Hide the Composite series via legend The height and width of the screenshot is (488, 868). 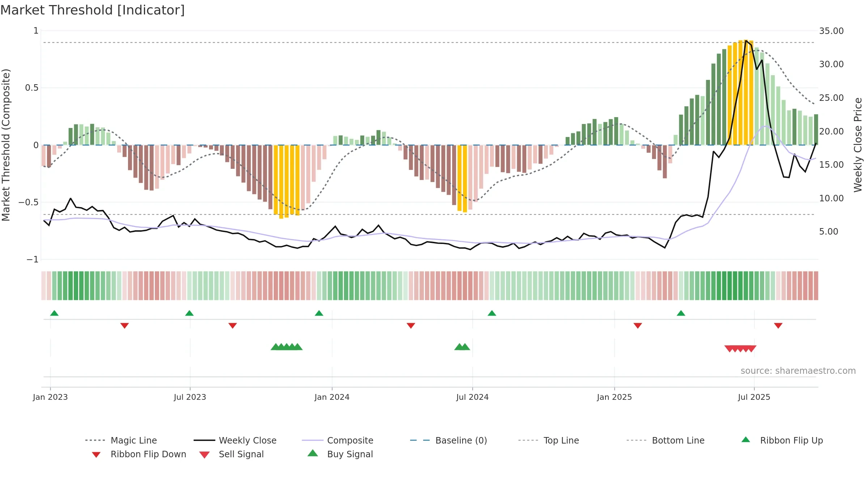[x=337, y=440]
